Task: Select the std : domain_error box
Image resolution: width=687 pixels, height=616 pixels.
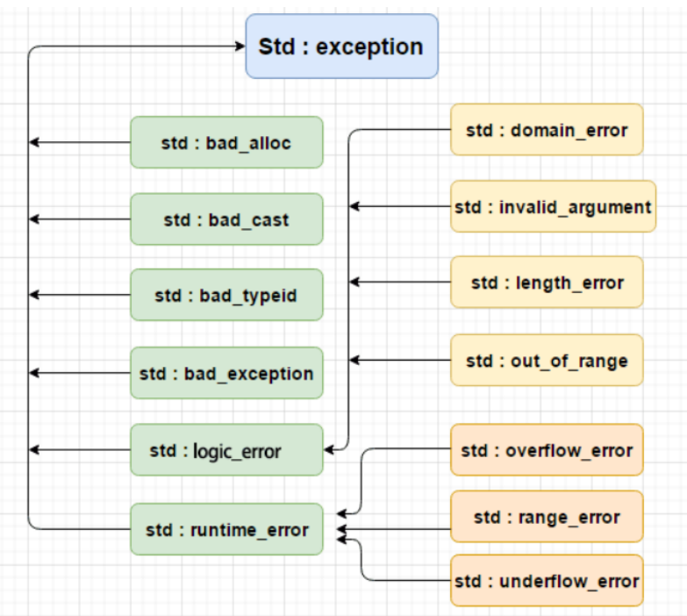Action: coord(547,130)
